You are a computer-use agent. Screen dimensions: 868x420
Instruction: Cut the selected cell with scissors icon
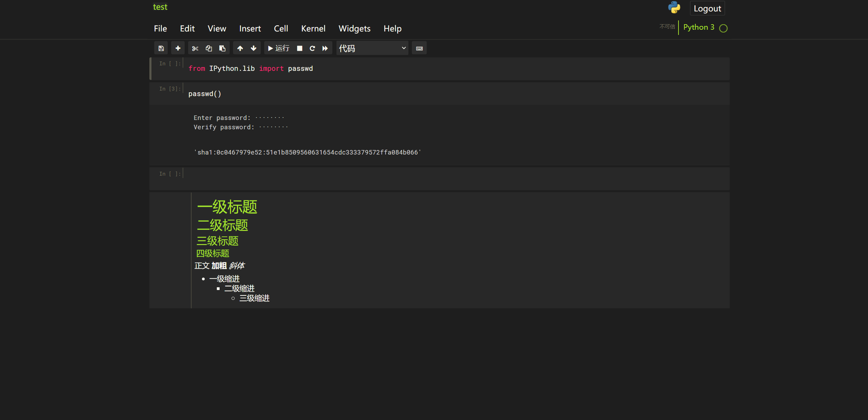tap(195, 48)
